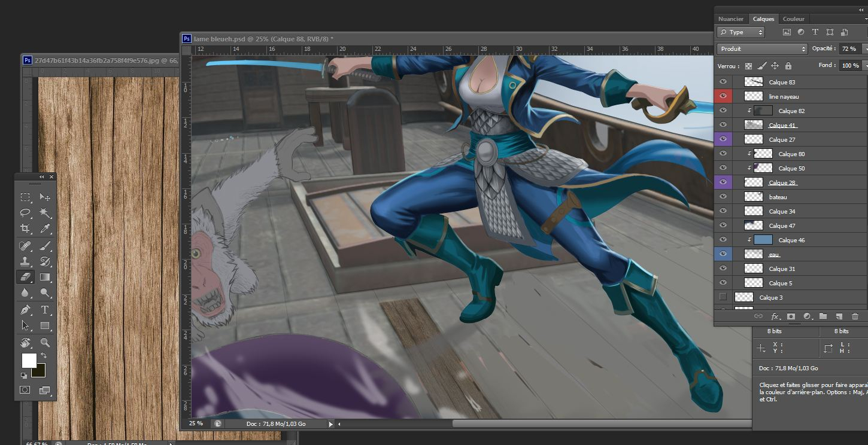Screen dimensions: 868x445
Task: Add a layer mask to layer
Action: [791, 316]
